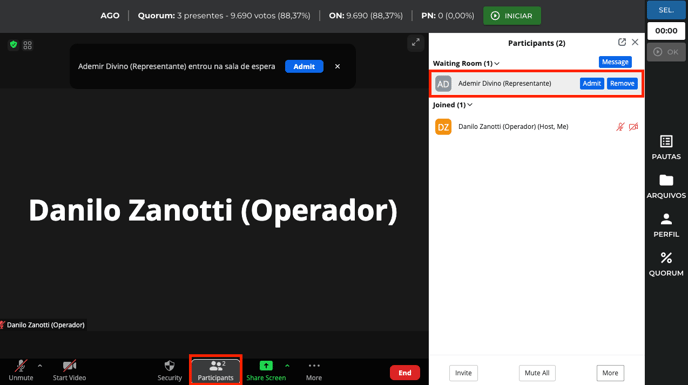
Task: Click the red End button
Action: click(x=405, y=373)
